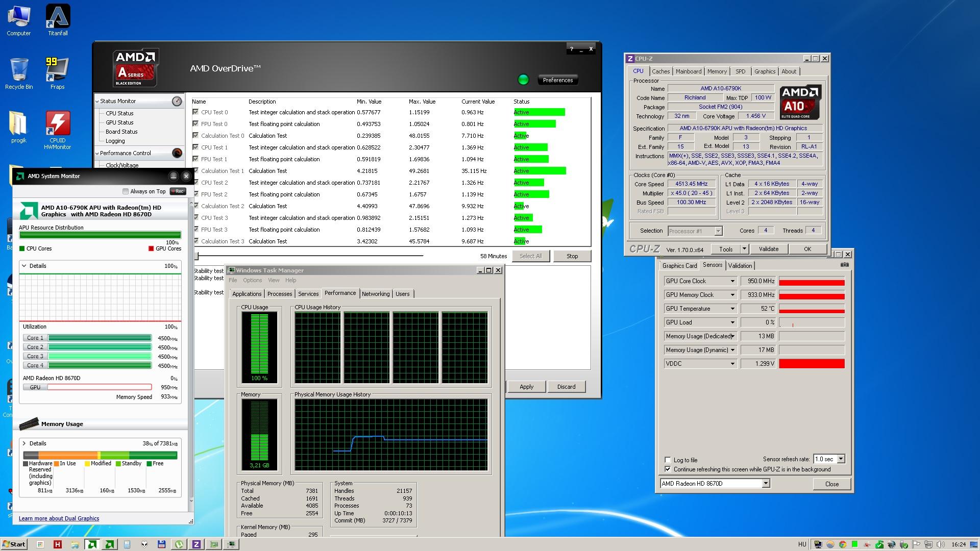Open the VDDC sensor dropdown
980x551 pixels.
click(732, 364)
